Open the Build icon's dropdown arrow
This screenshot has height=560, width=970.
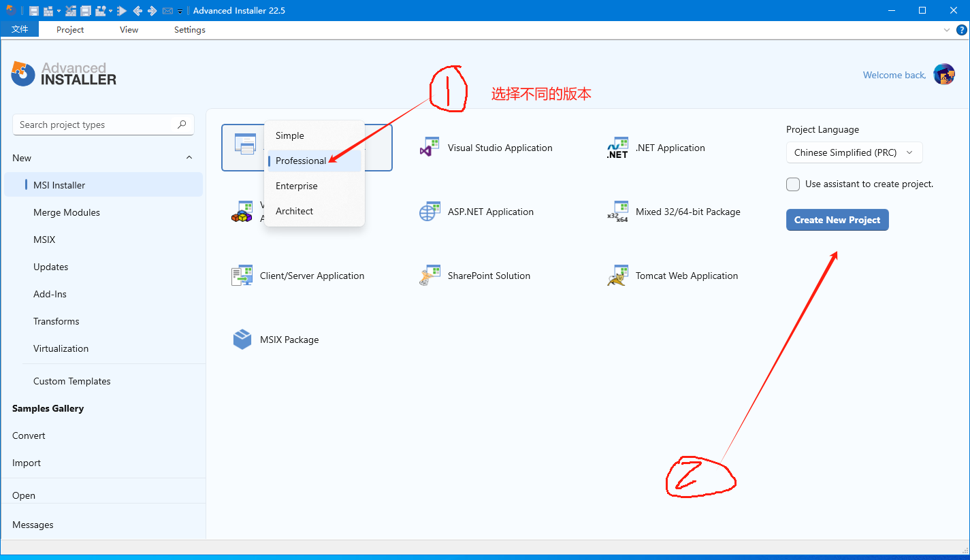tap(59, 11)
